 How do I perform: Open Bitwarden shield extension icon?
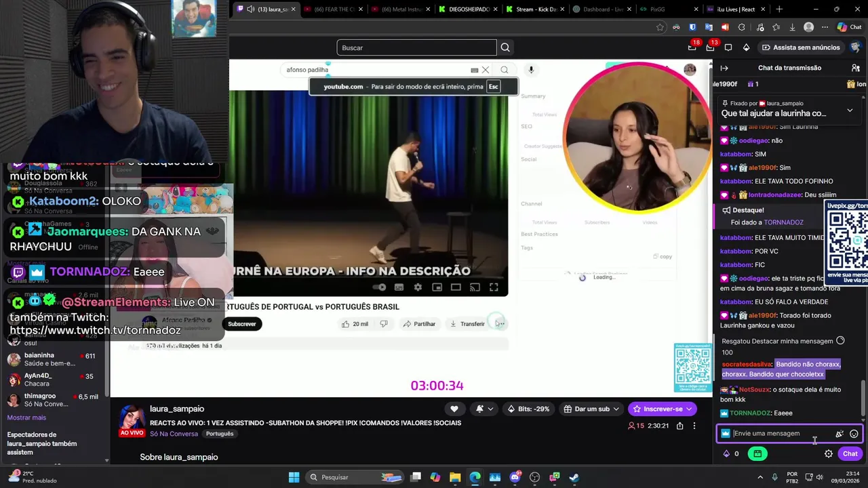point(692,27)
